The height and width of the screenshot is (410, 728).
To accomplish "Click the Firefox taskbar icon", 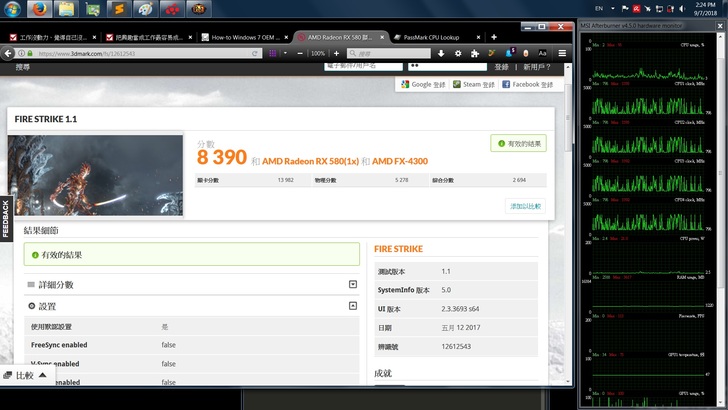I will point(39,9).
